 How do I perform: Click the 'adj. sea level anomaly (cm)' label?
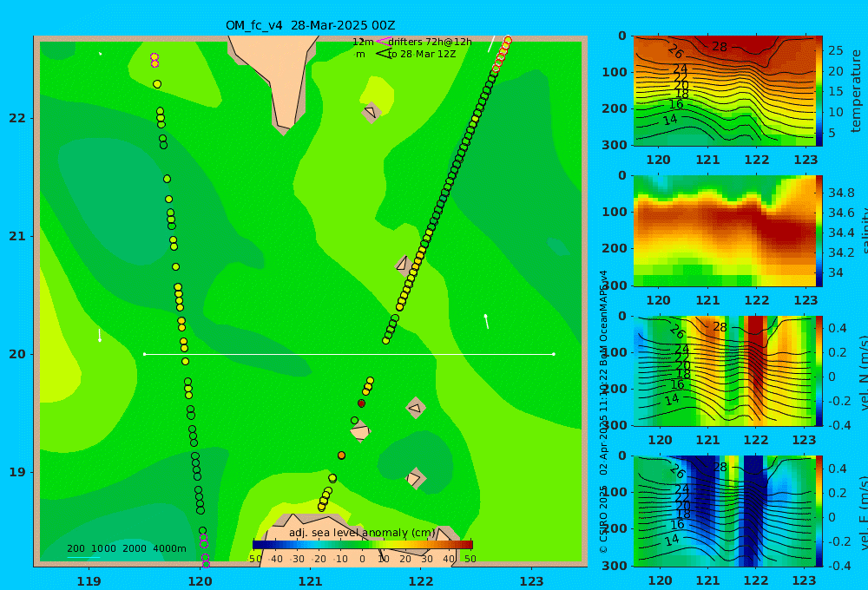362,533
